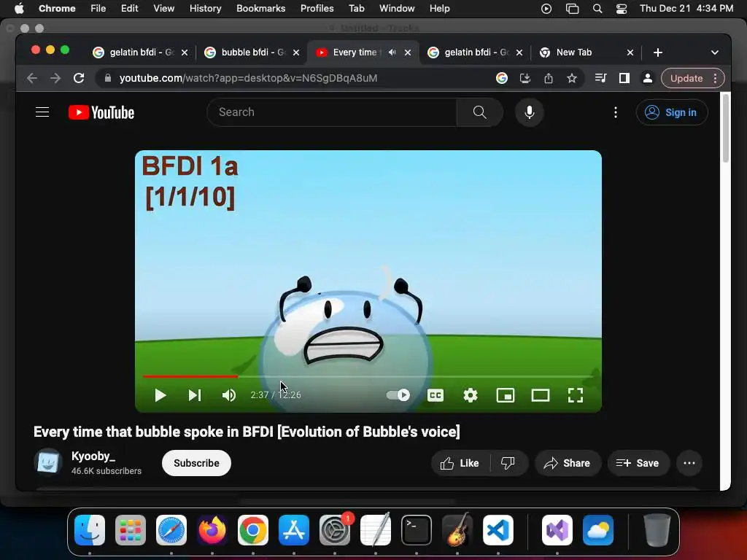Open GarageBand from the Dock
Screen dimensions: 747x560
pos(457,530)
